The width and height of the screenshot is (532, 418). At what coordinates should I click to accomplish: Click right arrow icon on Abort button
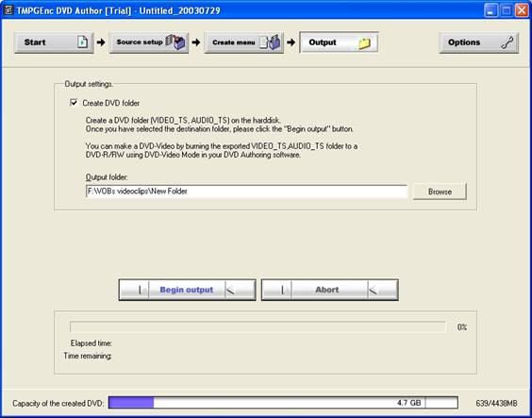(373, 290)
